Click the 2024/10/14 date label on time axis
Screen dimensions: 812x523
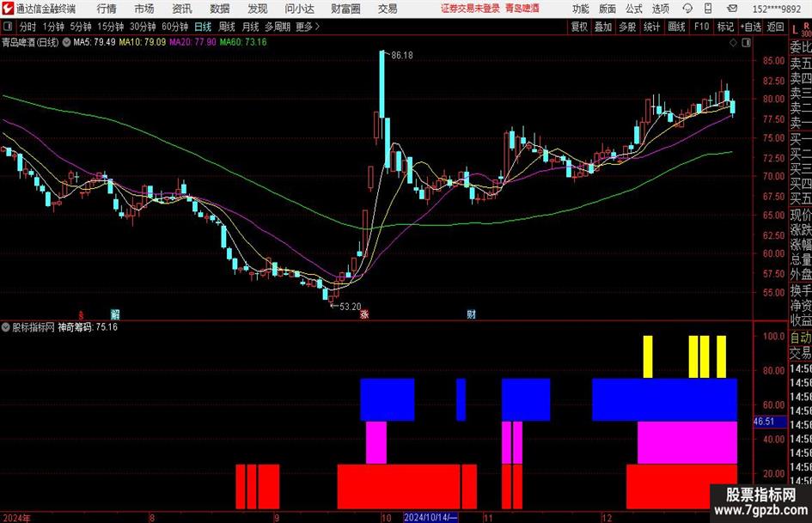coord(430,517)
